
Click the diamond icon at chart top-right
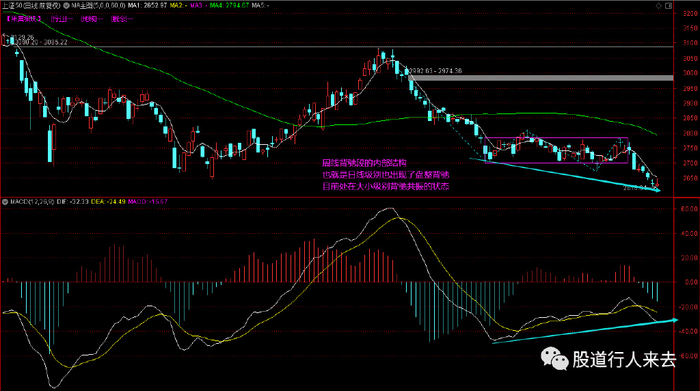pos(658,6)
